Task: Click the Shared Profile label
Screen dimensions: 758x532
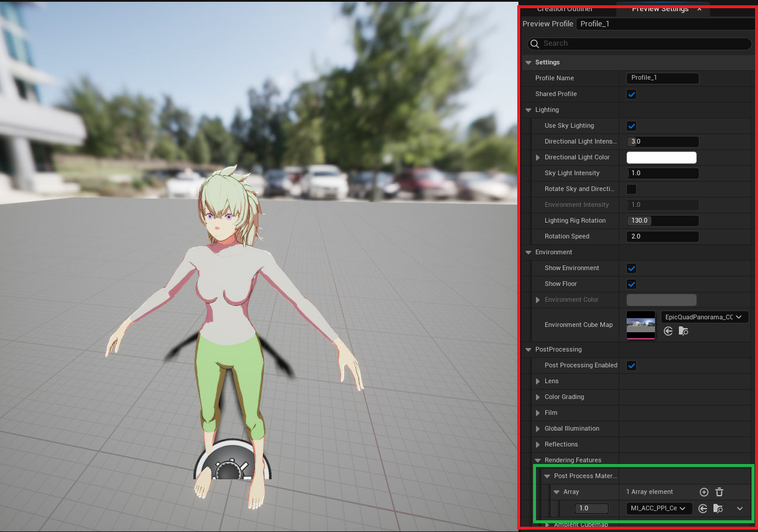Action: pos(556,94)
